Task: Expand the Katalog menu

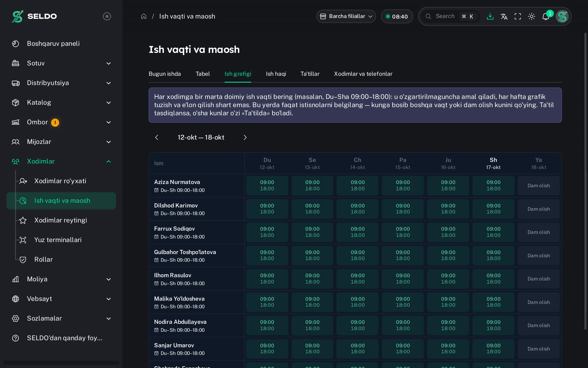Action: click(61, 102)
